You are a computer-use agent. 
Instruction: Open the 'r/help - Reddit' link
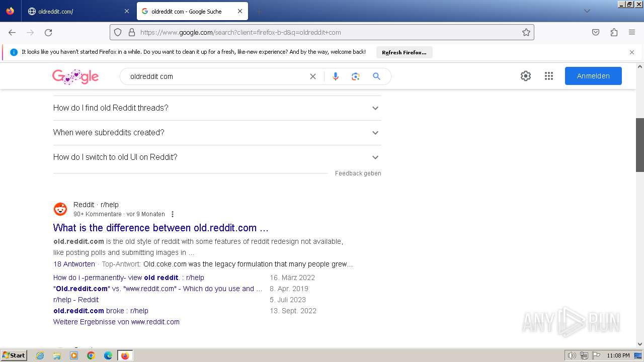tap(76, 300)
